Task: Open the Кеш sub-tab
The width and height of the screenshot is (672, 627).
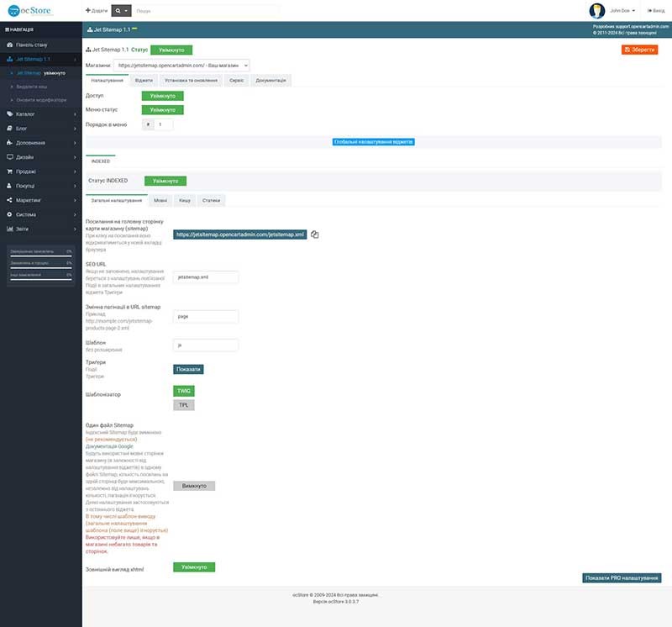Action: 185,200
